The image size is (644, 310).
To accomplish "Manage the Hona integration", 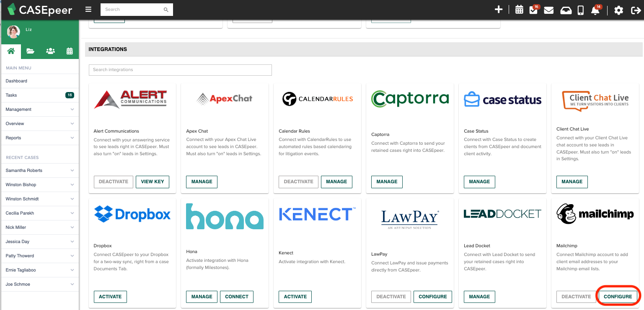I will tap(202, 297).
